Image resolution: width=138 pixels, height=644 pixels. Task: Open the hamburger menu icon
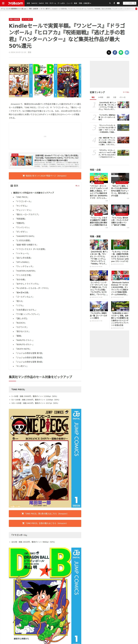pos(3,3)
